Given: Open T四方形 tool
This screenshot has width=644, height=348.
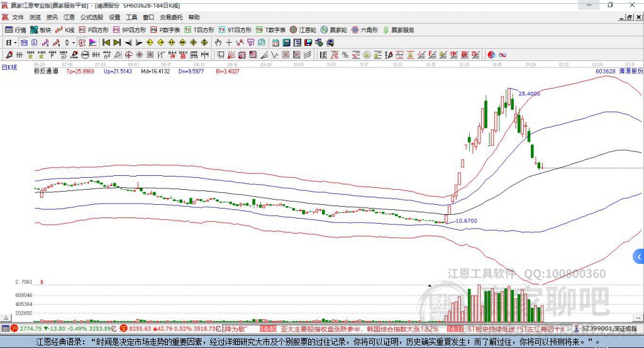Looking at the screenshot, I should [199, 30].
